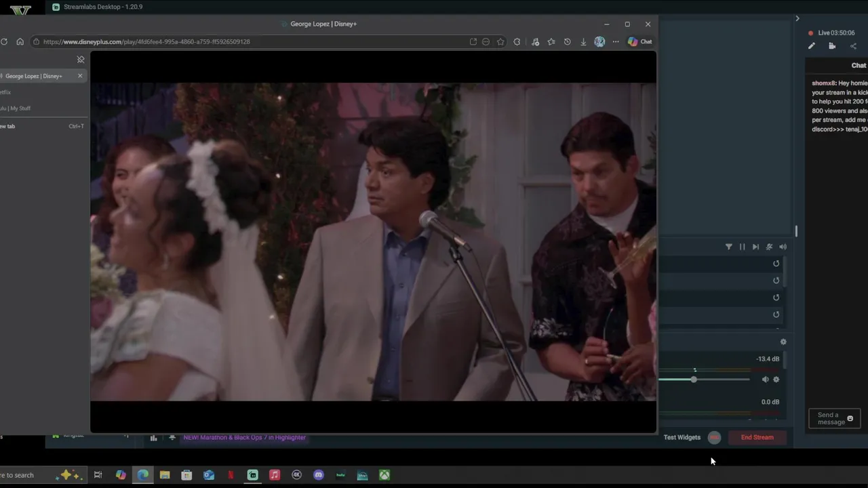Replay the first recent event
868x488 pixels.
click(x=776, y=264)
